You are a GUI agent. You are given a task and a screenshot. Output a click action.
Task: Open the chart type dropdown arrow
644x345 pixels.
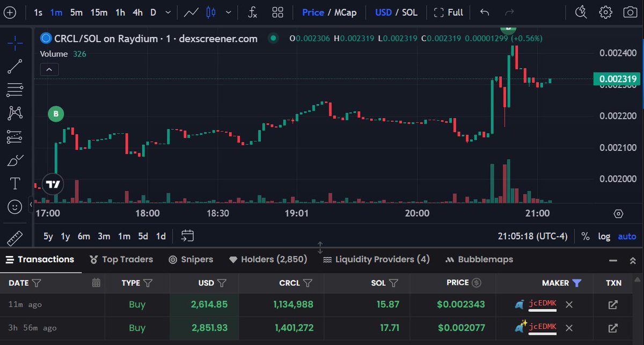coord(229,12)
